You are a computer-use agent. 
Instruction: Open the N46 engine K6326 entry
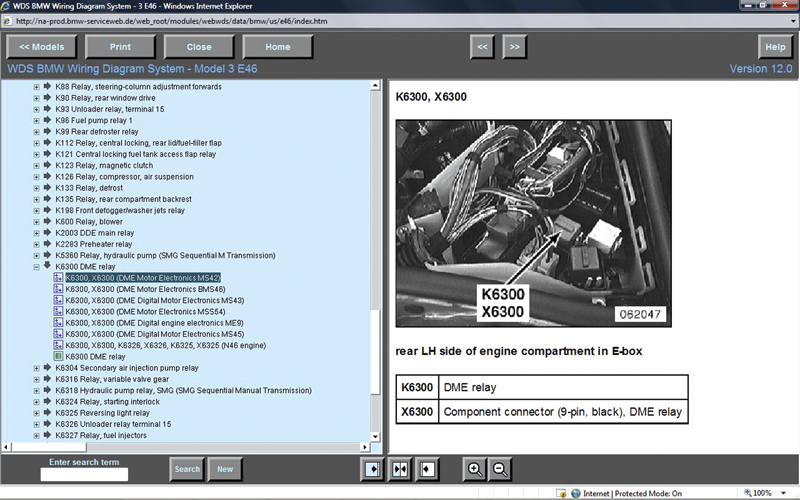[x=166, y=345]
